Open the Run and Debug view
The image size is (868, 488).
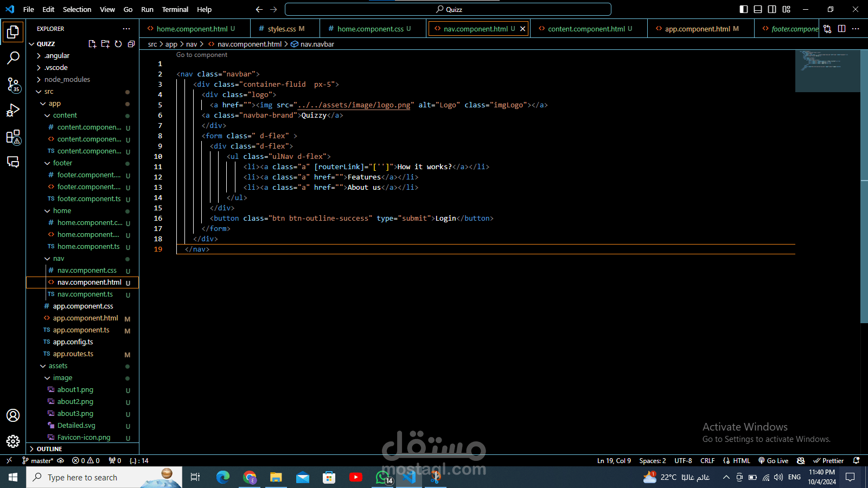[x=13, y=110]
